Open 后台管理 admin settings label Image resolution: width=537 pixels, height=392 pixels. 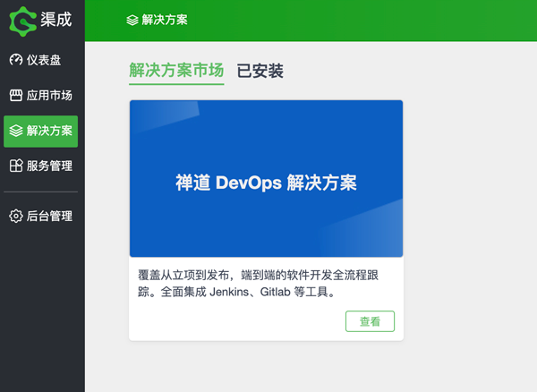49,216
